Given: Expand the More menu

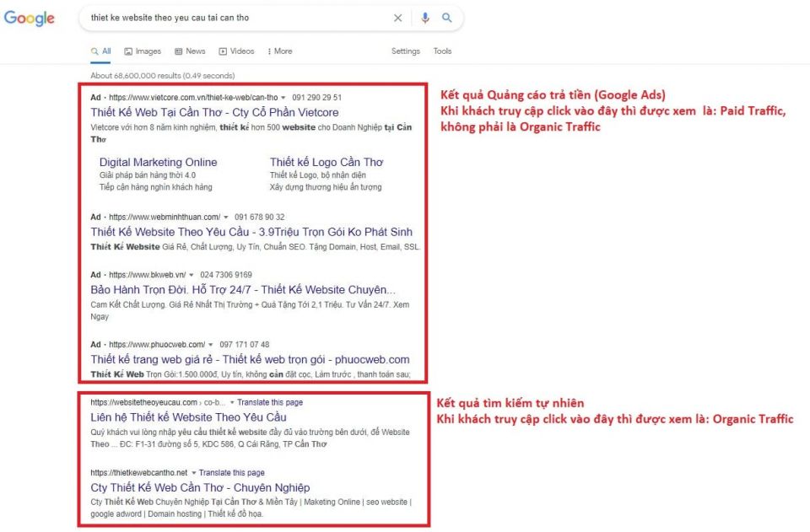Looking at the screenshot, I should tap(279, 51).
